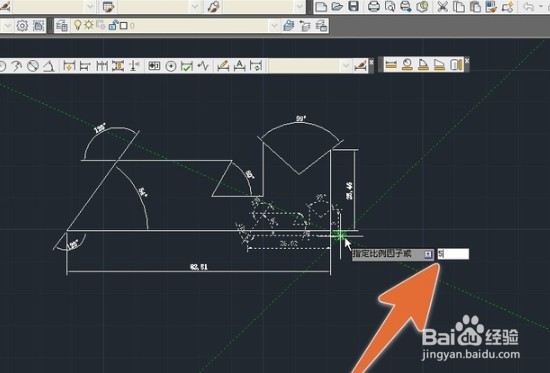The image size is (550, 373).
Task: Expand the Dimension toolbar style dropdown
Action: click(346, 66)
